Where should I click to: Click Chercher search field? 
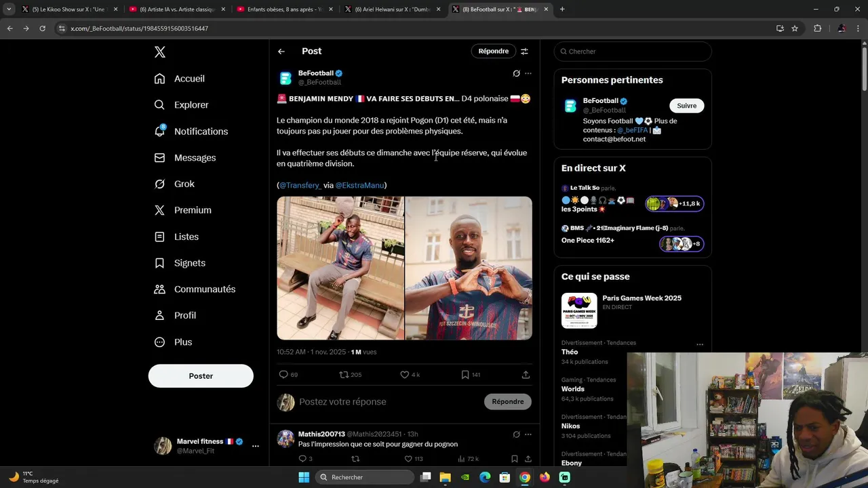point(633,52)
